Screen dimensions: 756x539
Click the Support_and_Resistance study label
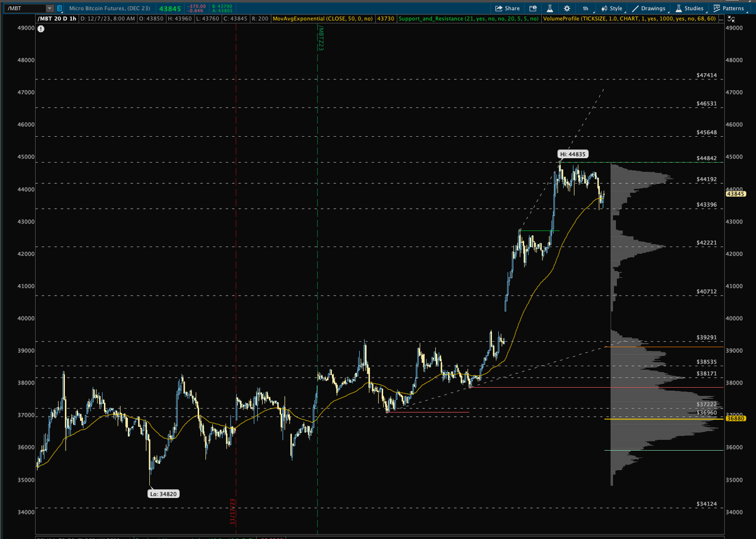pyautogui.click(x=468, y=19)
